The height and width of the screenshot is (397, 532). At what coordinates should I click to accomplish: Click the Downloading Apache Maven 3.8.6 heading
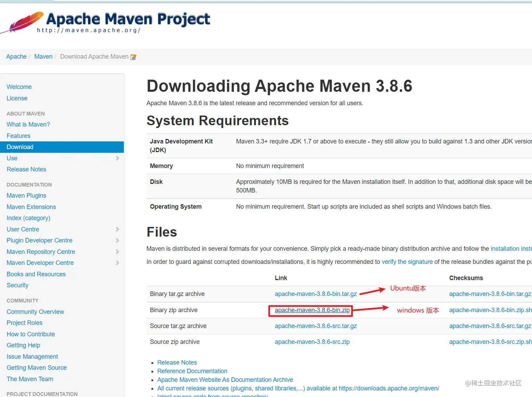pyautogui.click(x=279, y=86)
